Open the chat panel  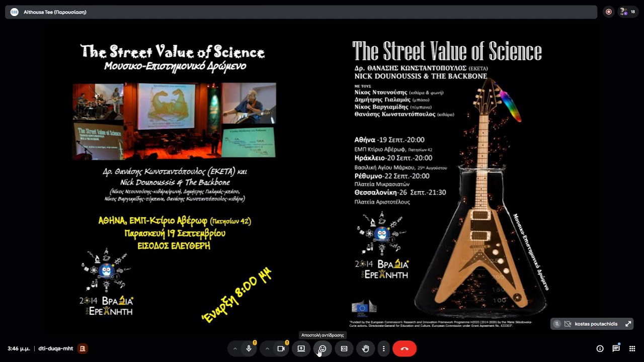tap(616, 348)
